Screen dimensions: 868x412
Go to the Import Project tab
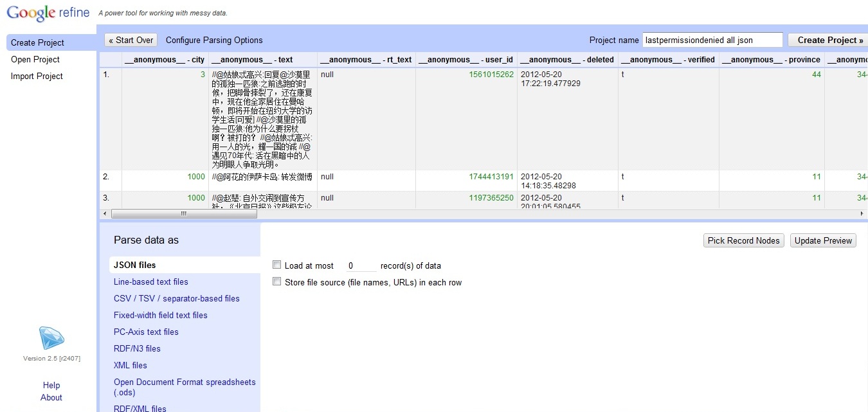pos(37,76)
